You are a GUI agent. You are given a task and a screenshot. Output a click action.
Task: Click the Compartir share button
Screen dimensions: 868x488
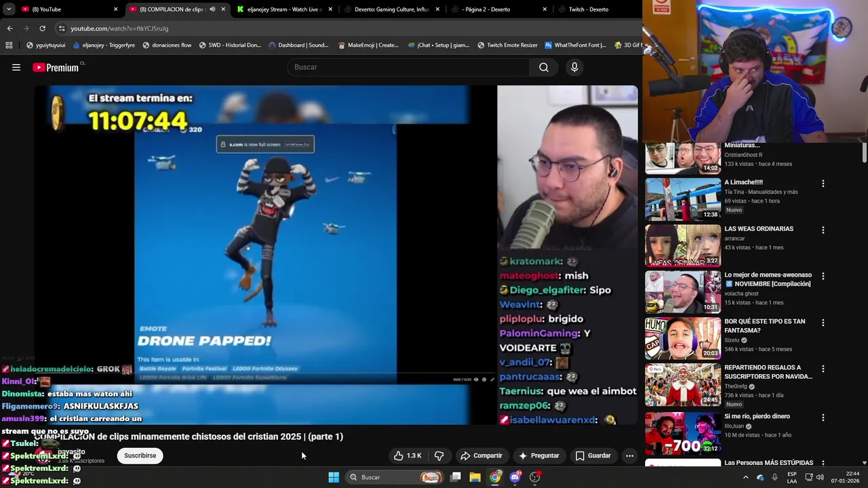tap(481, 455)
